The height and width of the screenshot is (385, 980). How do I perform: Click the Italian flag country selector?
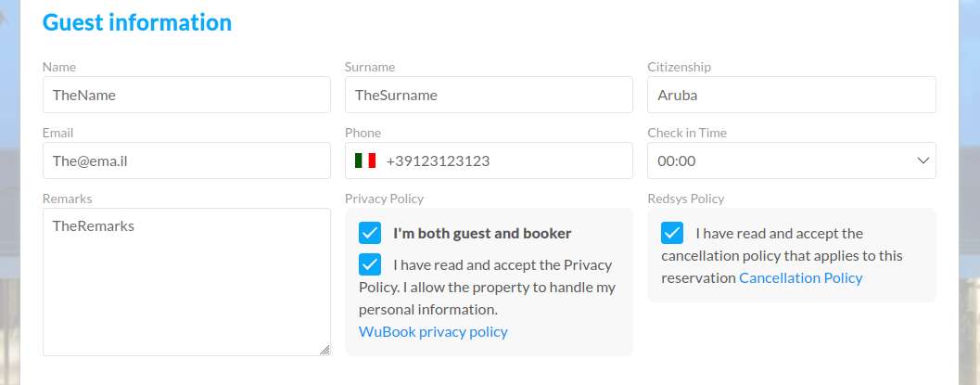[365, 160]
